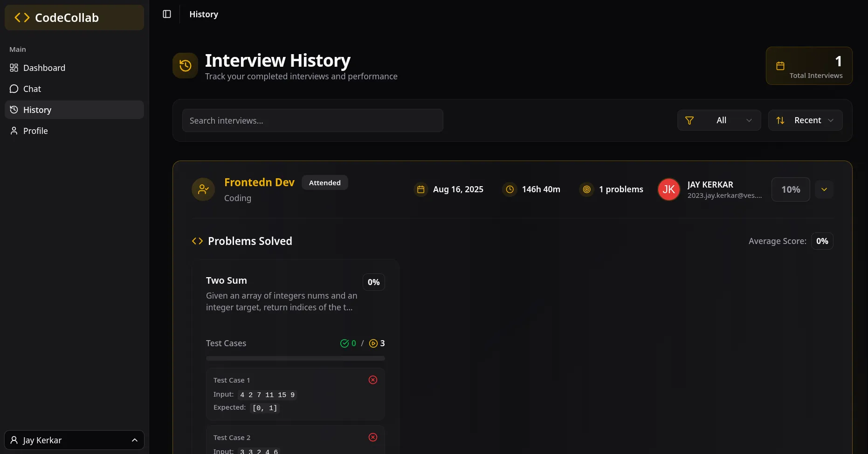Screen dimensions: 868x454
Task: Click the Total Interviews calendar icon
Action: (780, 66)
